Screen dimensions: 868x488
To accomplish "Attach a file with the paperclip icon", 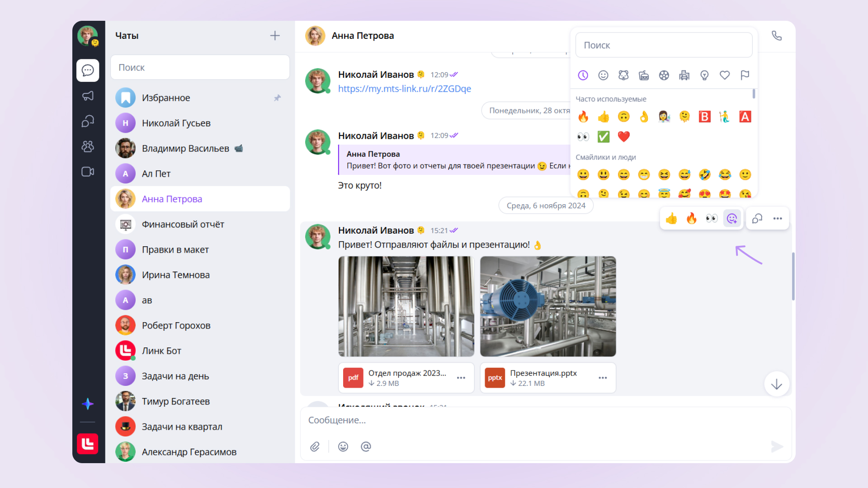I will click(315, 446).
